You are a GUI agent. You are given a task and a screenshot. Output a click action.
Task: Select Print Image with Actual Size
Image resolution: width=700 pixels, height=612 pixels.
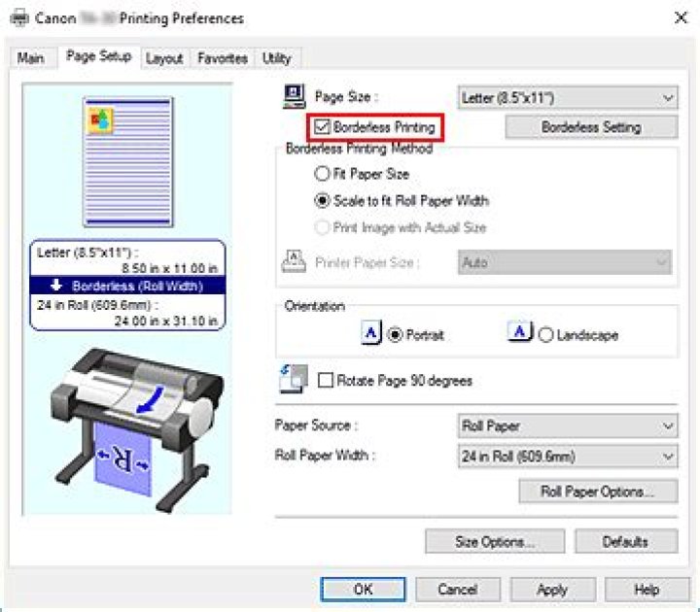322,227
